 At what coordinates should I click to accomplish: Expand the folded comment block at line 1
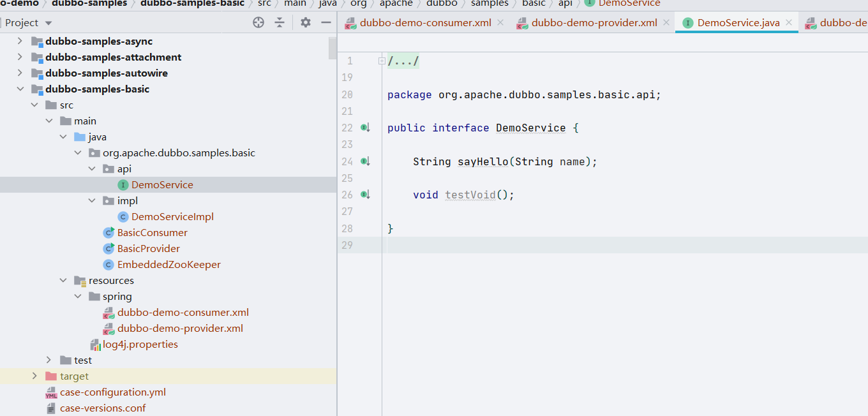coord(382,61)
